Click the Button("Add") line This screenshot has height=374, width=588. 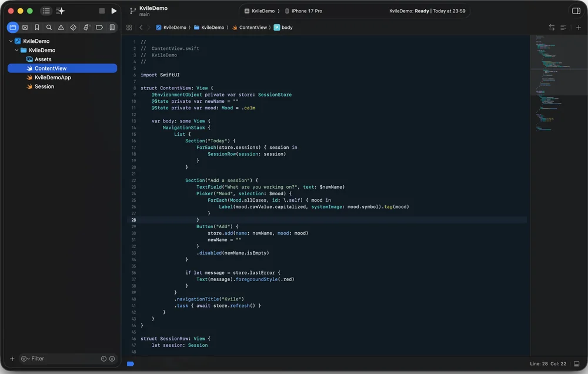(217, 226)
